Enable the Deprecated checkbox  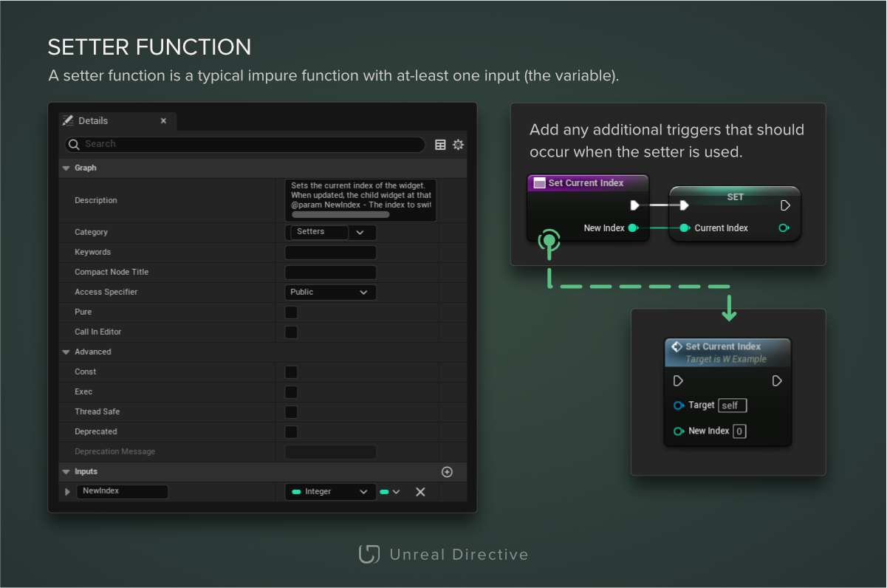(290, 431)
